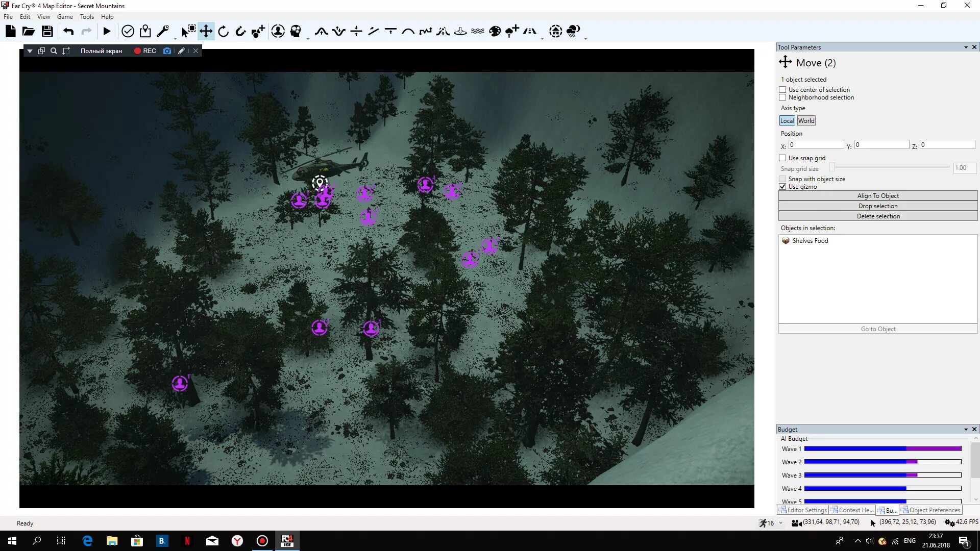Open the movement speed dropdown in status bar
This screenshot has width=980, height=551.
pos(780,523)
